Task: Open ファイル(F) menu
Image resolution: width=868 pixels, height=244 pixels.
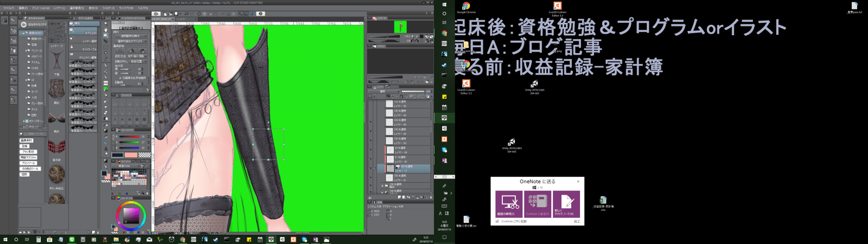Action: click(8, 8)
